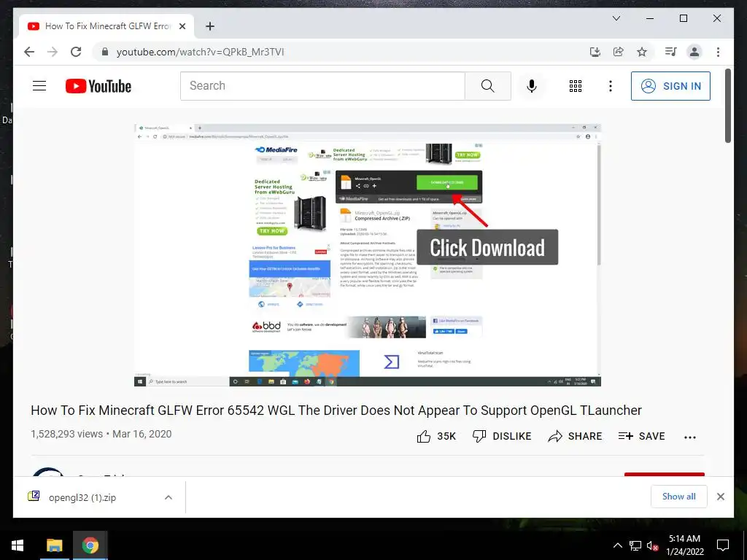Image resolution: width=747 pixels, height=560 pixels.
Task: Expand options for opengl32 (1).zip download
Action: pyautogui.click(x=169, y=497)
